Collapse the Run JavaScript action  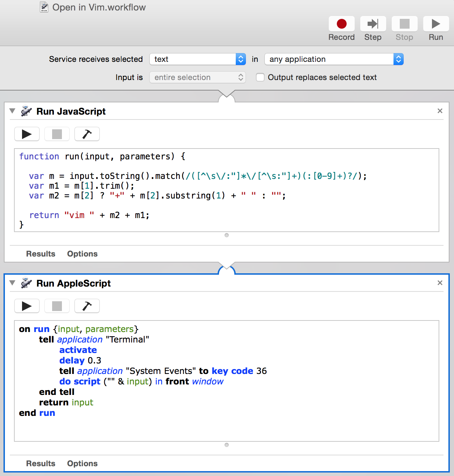pyautogui.click(x=13, y=111)
